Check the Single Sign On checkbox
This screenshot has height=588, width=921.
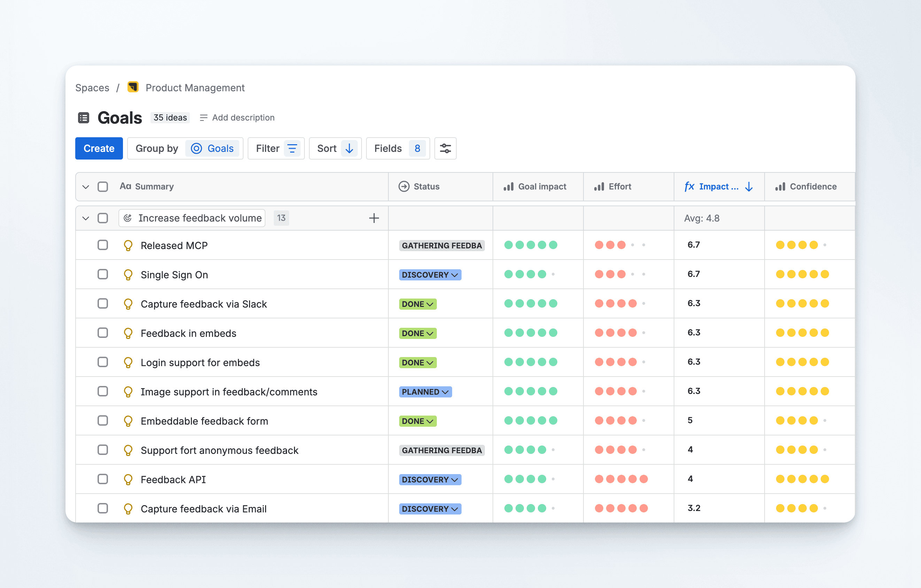coord(102,274)
